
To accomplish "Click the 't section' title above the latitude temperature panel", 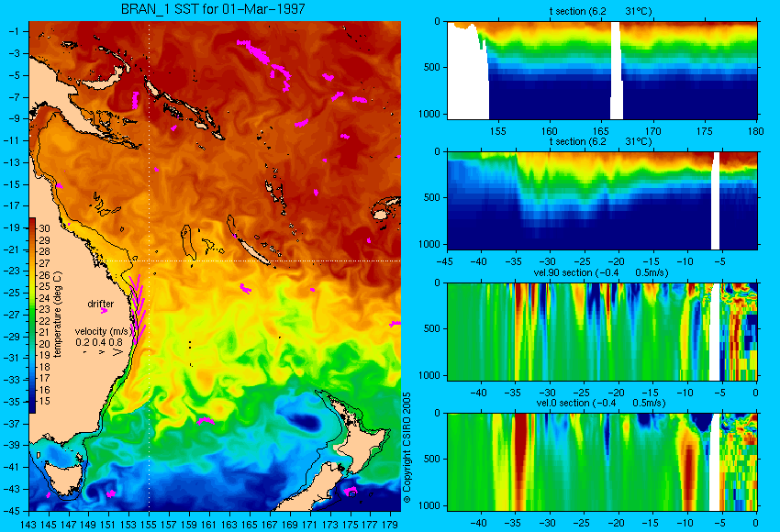I will pyautogui.click(x=600, y=141).
